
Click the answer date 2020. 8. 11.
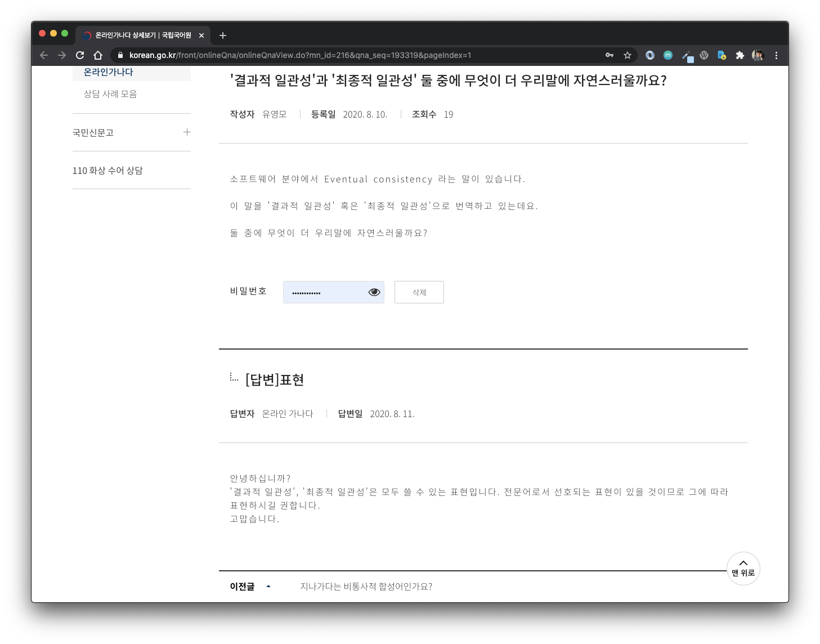pos(392,414)
